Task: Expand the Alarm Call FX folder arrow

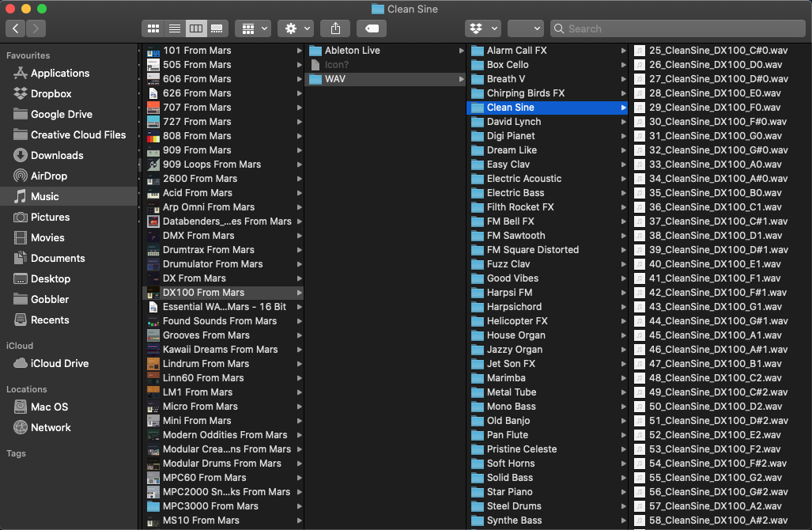Action: pos(624,51)
